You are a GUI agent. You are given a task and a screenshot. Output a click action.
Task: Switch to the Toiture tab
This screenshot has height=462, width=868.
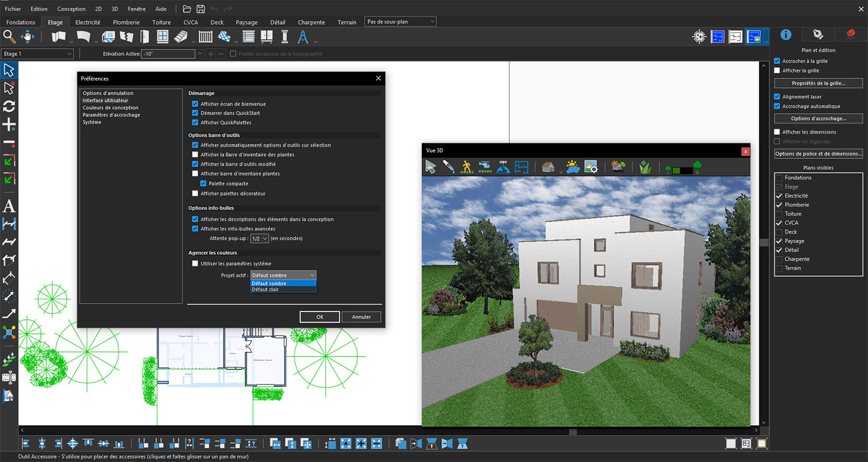162,22
